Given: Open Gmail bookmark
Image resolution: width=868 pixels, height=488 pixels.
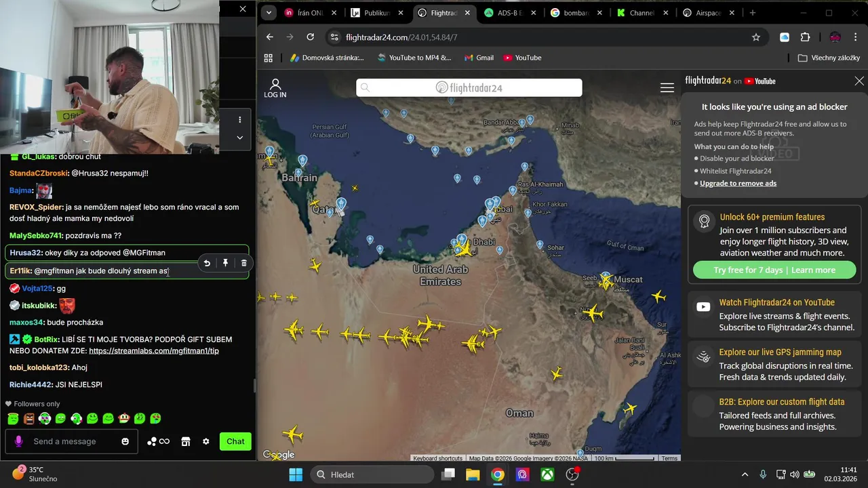Looking at the screenshot, I should (x=479, y=58).
